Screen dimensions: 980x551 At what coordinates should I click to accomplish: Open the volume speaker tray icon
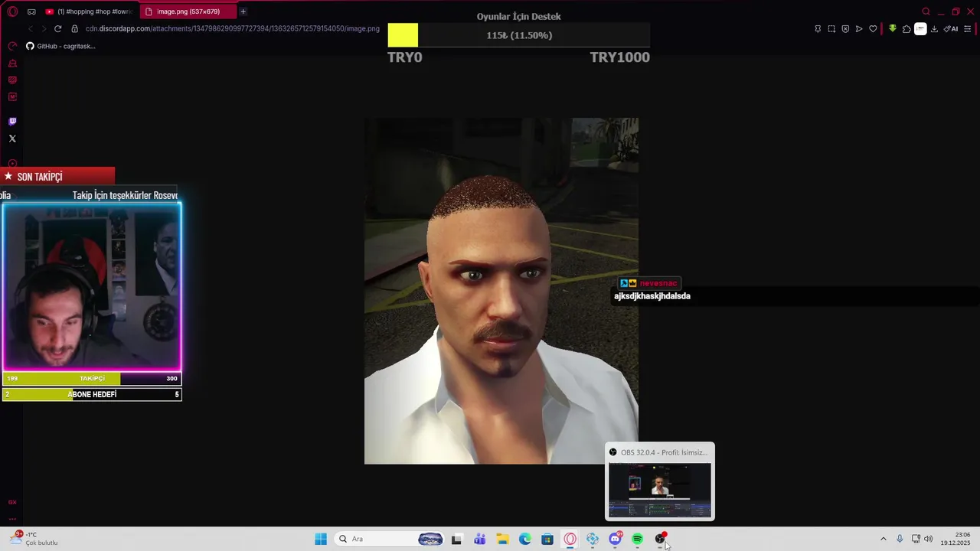[x=929, y=539]
